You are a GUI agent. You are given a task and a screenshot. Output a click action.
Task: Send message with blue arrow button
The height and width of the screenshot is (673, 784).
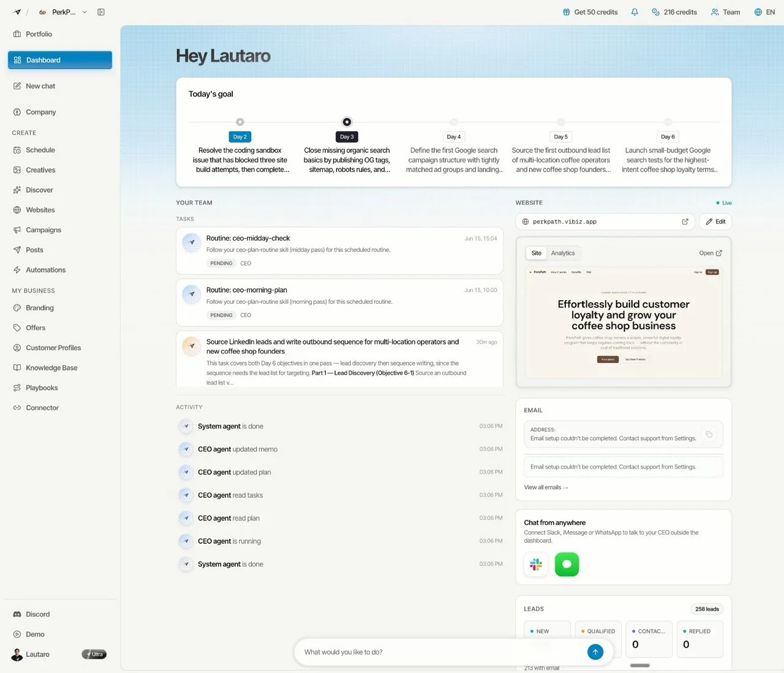click(x=595, y=652)
